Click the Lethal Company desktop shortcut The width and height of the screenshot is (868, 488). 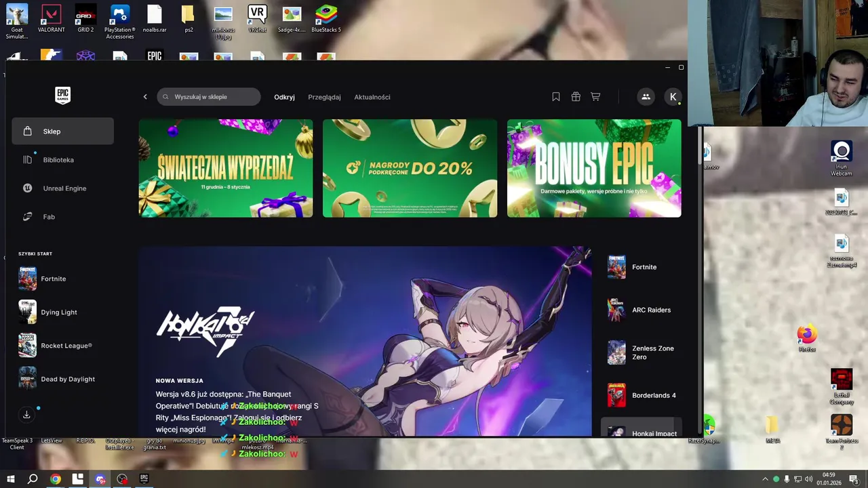pyautogui.click(x=842, y=387)
